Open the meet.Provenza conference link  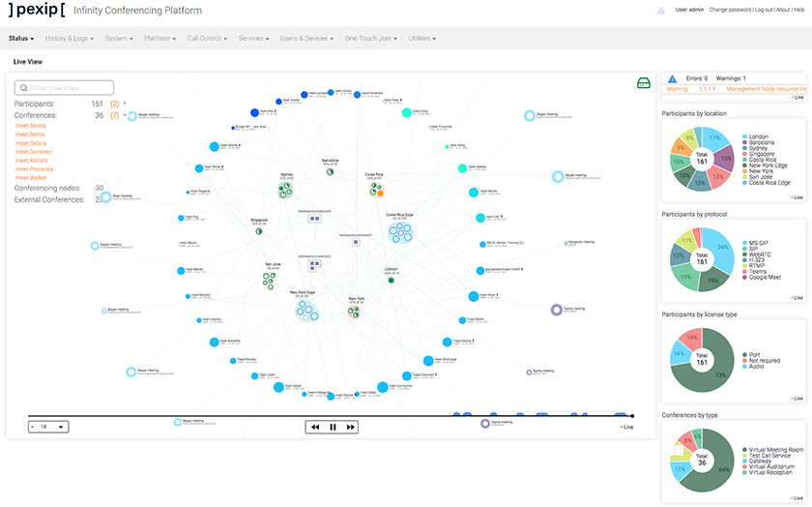[35, 168]
